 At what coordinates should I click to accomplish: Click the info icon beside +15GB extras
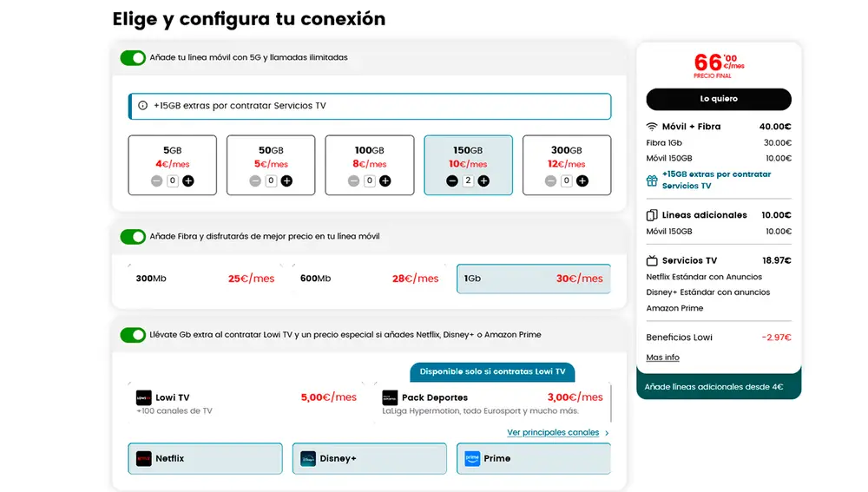(143, 106)
